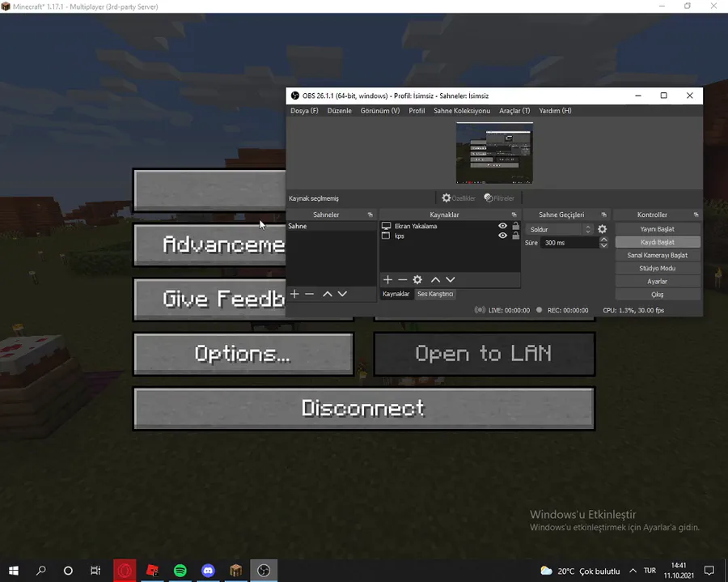728x582 pixels.
Task: Pop out the Sahne Geçişleri dock
Action: (x=603, y=215)
